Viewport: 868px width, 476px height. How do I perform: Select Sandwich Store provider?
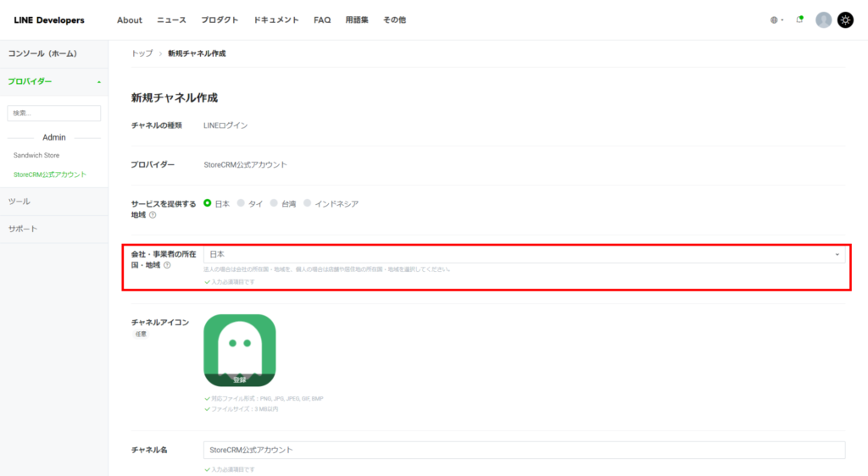click(36, 155)
